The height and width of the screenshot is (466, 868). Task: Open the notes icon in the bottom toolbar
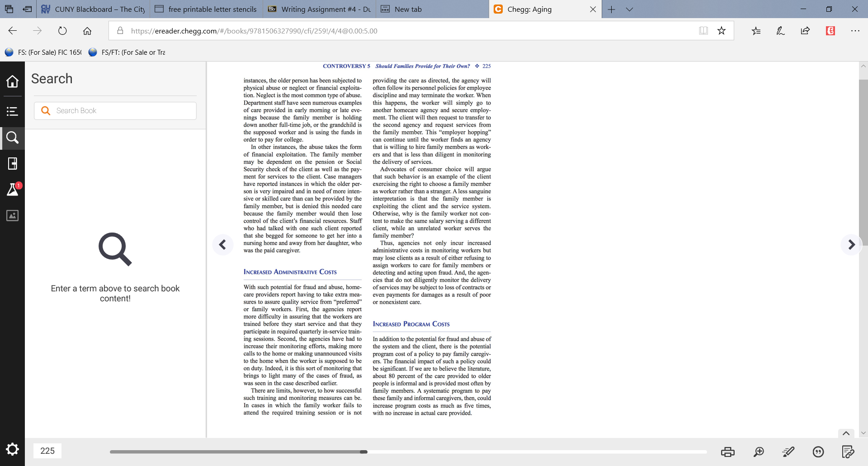(848, 452)
